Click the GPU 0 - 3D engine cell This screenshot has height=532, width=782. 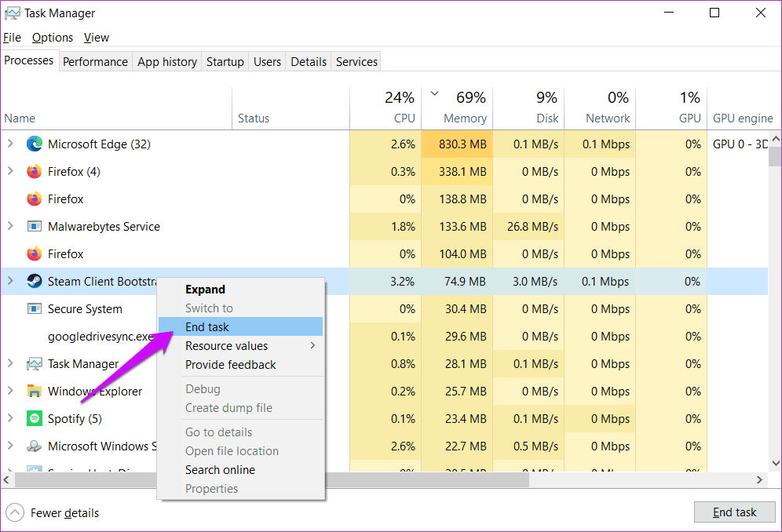pos(740,144)
